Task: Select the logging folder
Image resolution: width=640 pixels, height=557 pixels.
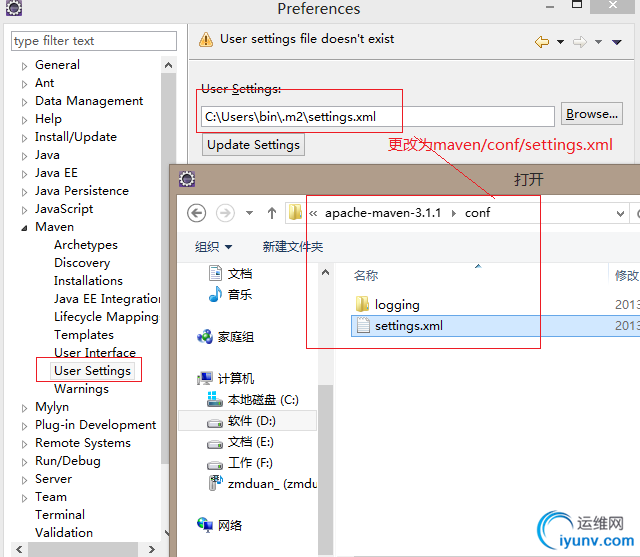Action: (388, 305)
